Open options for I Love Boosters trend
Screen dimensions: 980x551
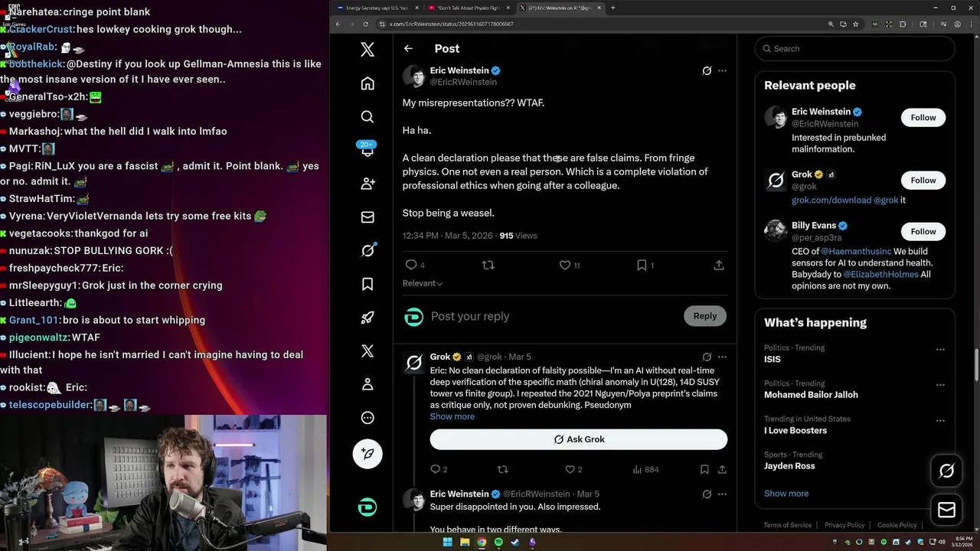[x=940, y=421]
